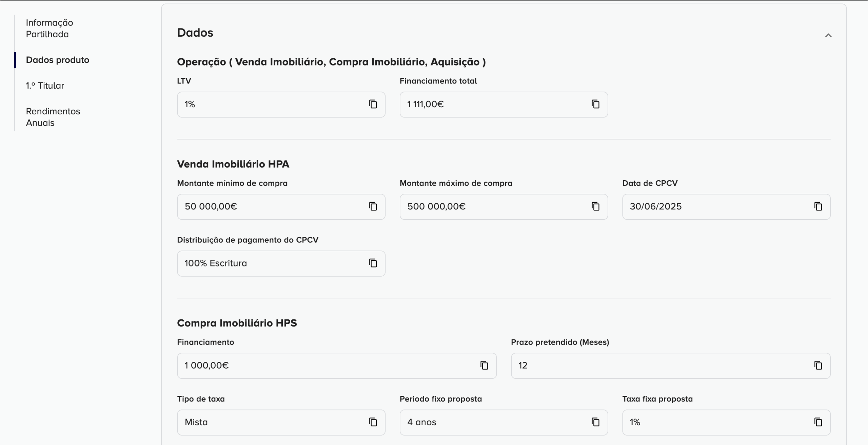Collapse the Dados section
This screenshot has width=868, height=445.
point(829,35)
